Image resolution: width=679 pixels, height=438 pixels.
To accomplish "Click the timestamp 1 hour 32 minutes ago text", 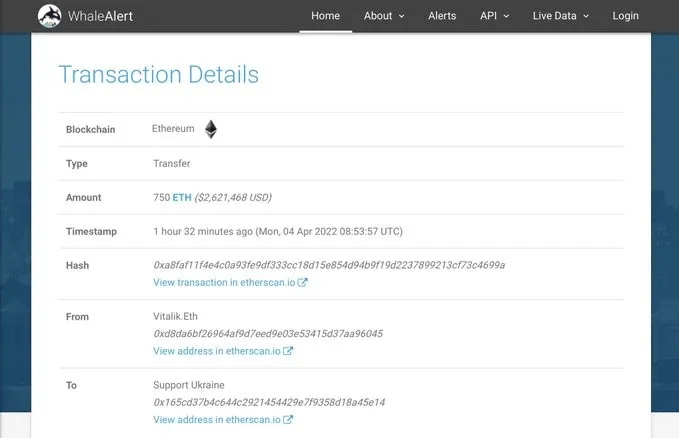I will coord(203,231).
